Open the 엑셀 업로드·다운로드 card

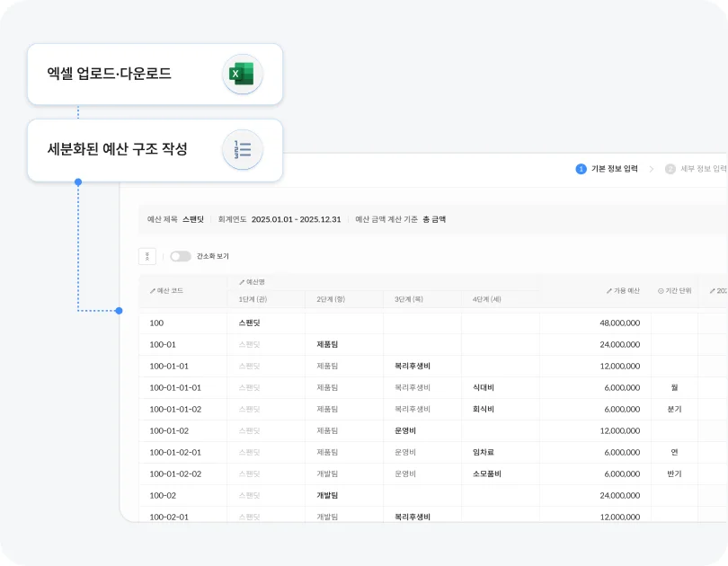[x=155, y=75]
